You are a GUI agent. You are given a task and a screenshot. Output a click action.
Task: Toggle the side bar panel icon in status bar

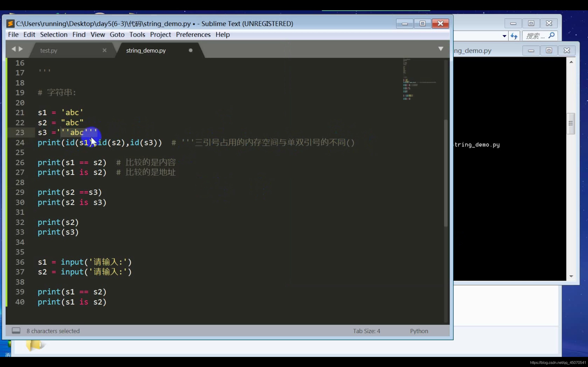click(16, 331)
